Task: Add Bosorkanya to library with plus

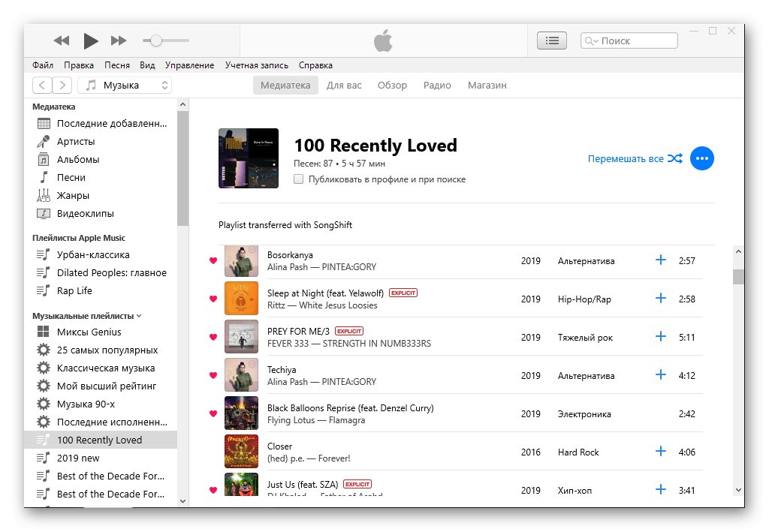Action: coord(661,260)
